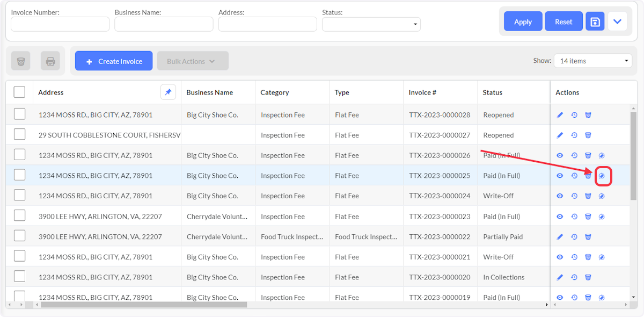Screen dimensions: 644x317
Task: Select checkbox for 29 South Cobblestone Court row
Action: click(x=19, y=134)
